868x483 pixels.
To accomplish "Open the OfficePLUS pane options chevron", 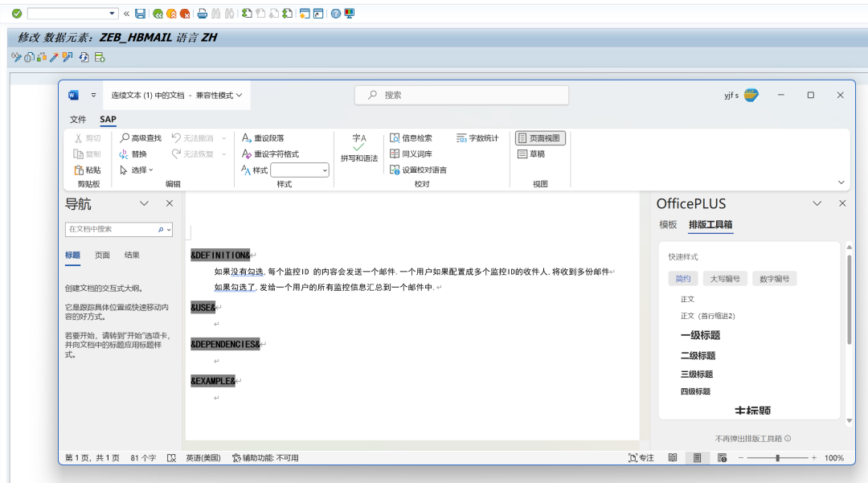I will coord(817,203).
